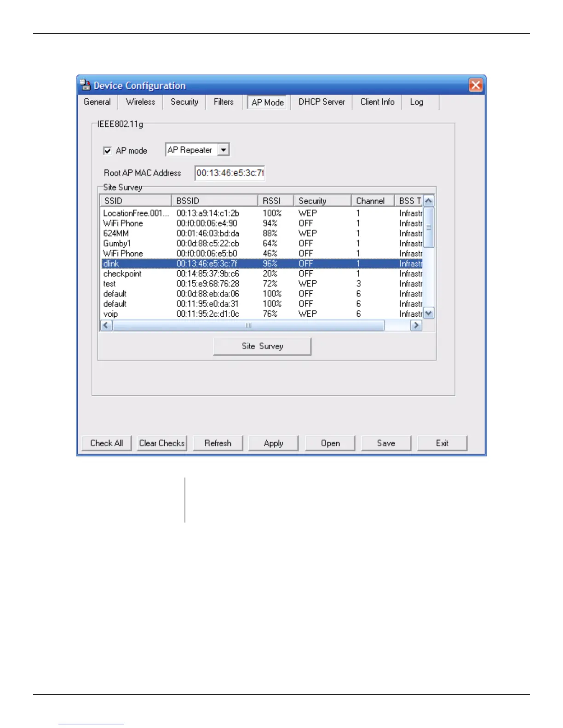Click the Security column header in list
The width and height of the screenshot is (563, 728).
pyautogui.click(x=322, y=201)
